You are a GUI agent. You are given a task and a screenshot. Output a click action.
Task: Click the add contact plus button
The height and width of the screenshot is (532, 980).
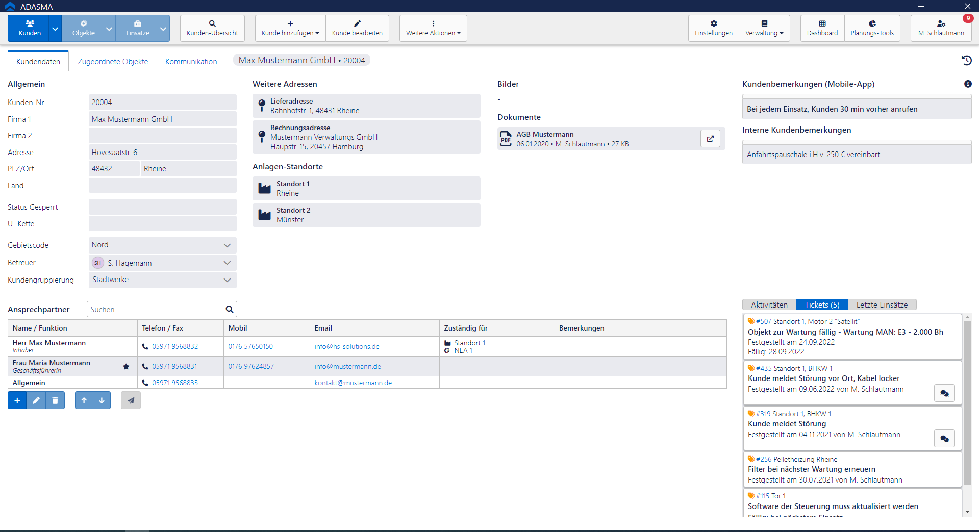coord(17,400)
